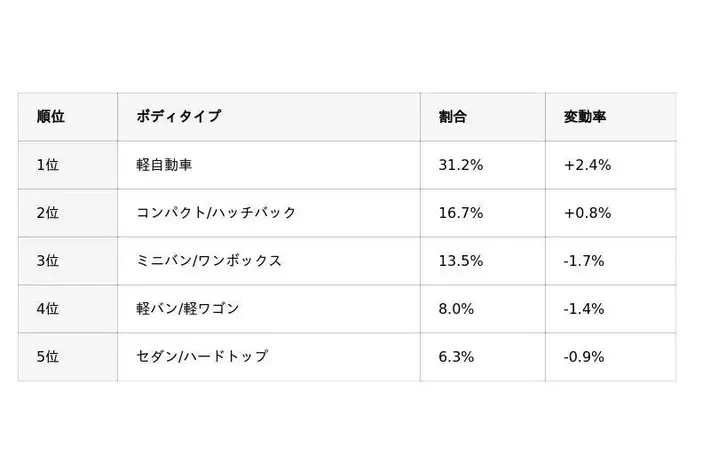Select the ミニバン/ワンボックス cell
This screenshot has height=474, width=710.
click(209, 261)
